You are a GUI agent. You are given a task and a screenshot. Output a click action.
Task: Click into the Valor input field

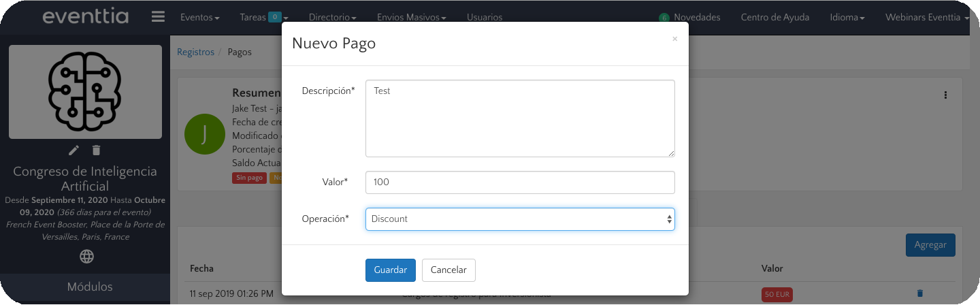(520, 182)
